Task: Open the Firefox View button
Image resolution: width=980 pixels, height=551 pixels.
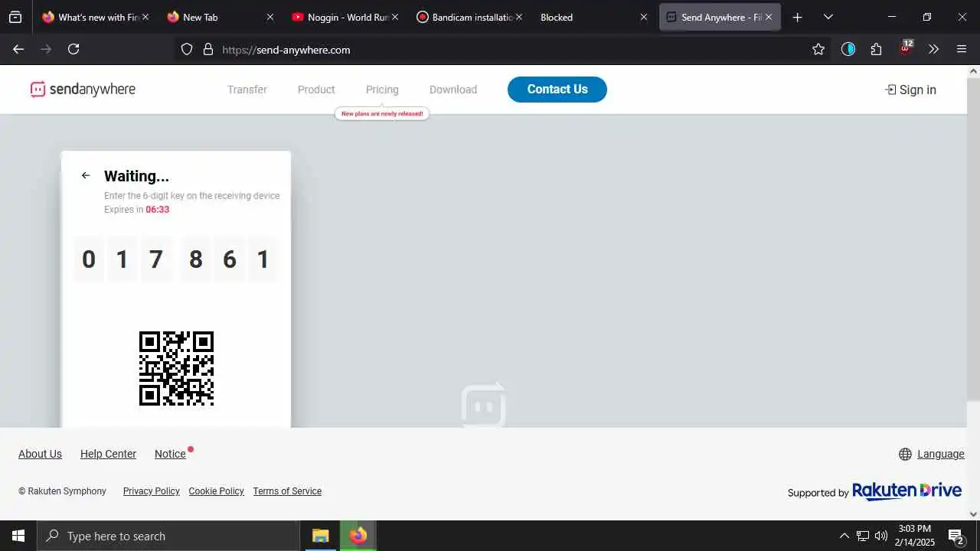Action: [15, 17]
